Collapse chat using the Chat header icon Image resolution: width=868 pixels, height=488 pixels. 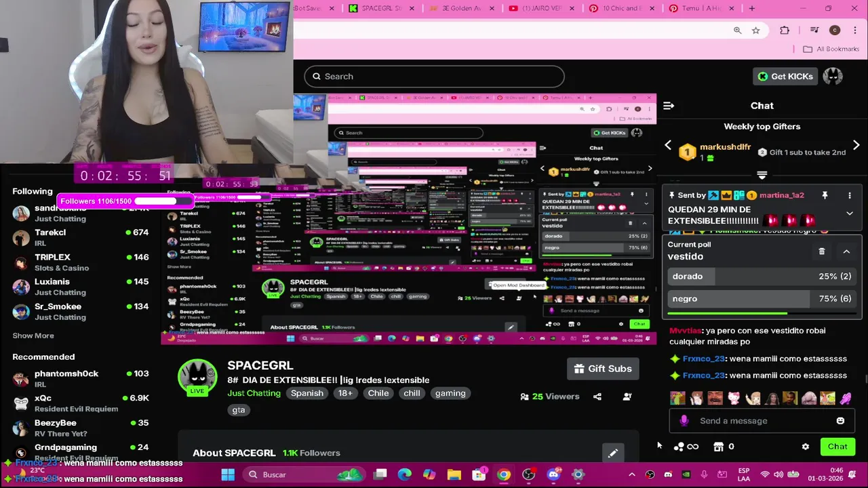(x=669, y=106)
